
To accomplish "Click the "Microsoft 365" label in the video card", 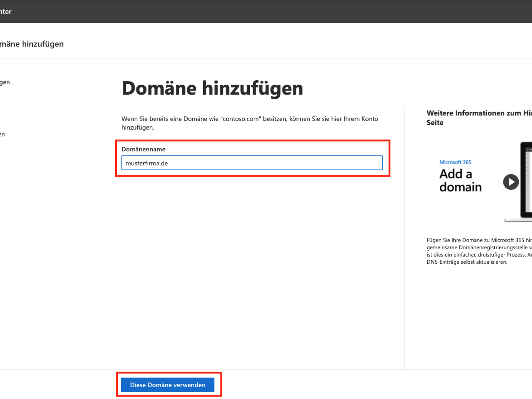I will click(455, 162).
